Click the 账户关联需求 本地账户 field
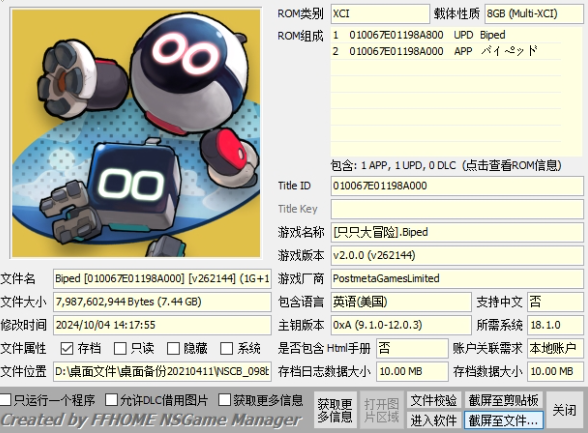The width and height of the screenshot is (588, 433). (555, 348)
